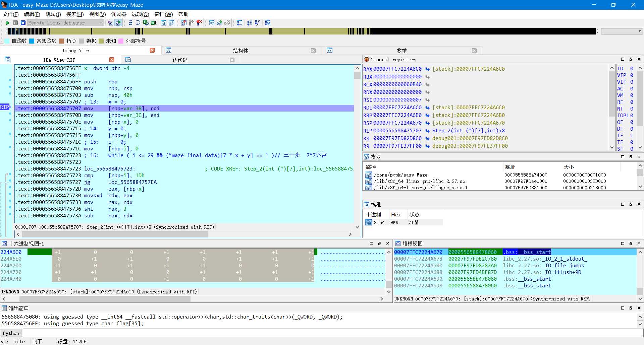
Task: Click the add watch icon with plus
Action: click(x=219, y=23)
